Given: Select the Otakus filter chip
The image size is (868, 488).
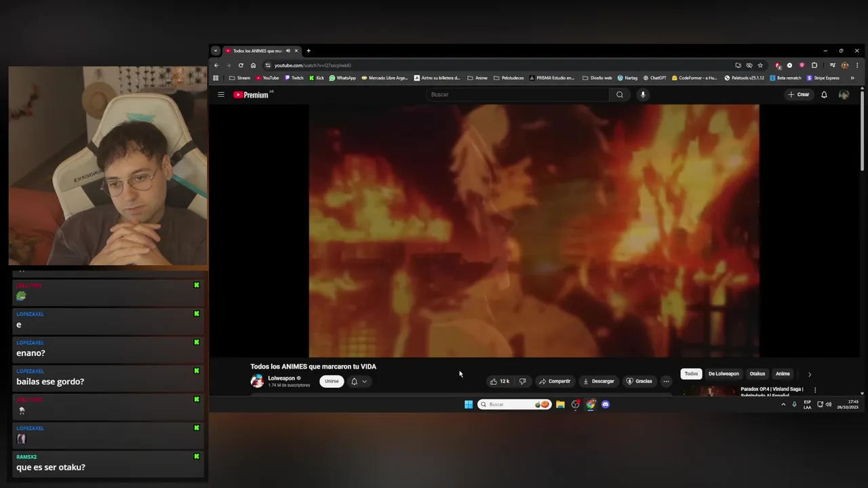Looking at the screenshot, I should click(757, 374).
